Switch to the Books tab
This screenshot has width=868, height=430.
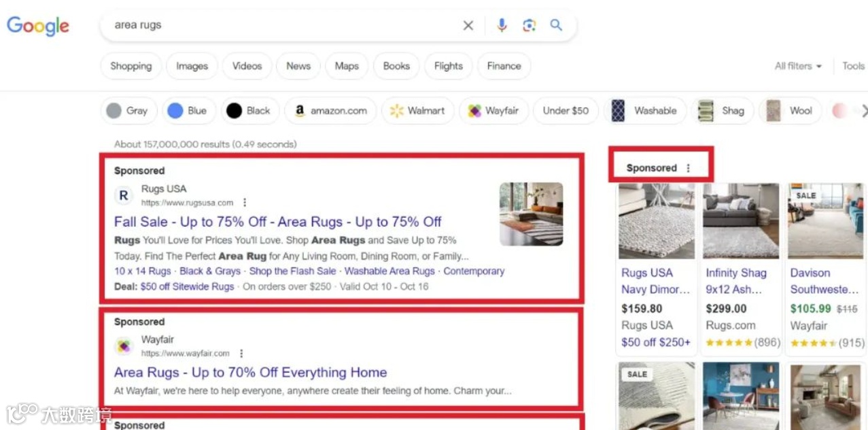[396, 66]
